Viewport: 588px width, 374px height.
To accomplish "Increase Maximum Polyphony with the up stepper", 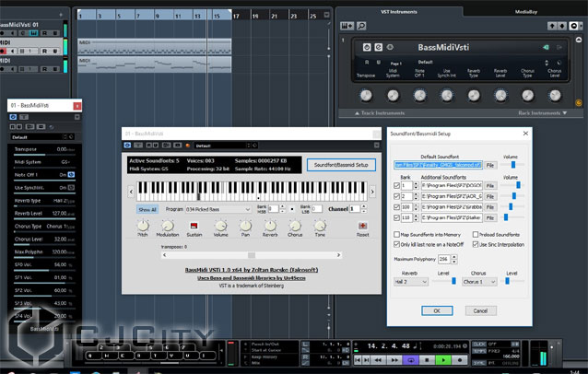I will [x=454, y=257].
